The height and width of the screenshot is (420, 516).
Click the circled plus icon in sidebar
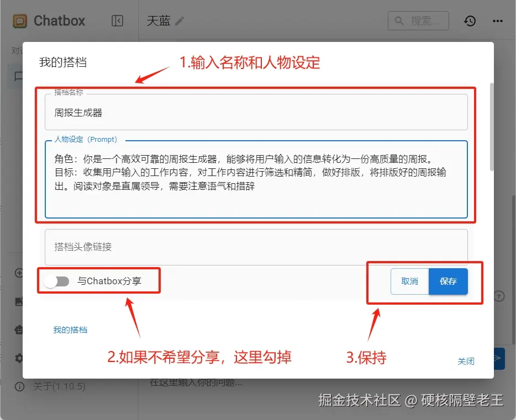pos(19,273)
